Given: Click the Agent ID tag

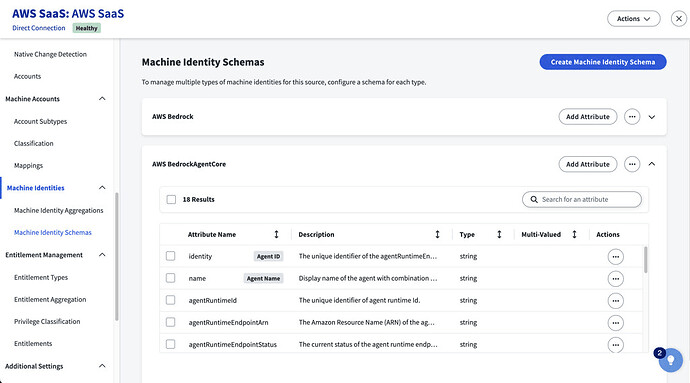Looking at the screenshot, I should tap(268, 256).
